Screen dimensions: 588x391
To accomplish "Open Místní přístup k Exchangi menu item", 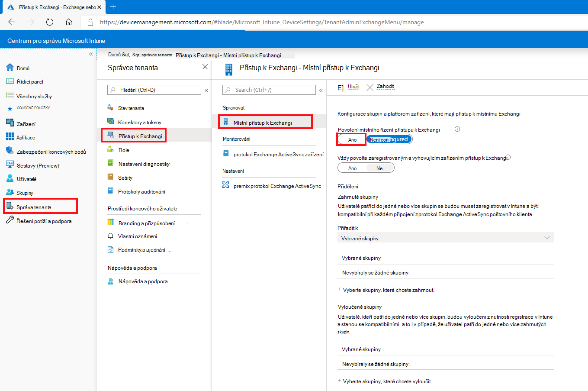I will 266,123.
